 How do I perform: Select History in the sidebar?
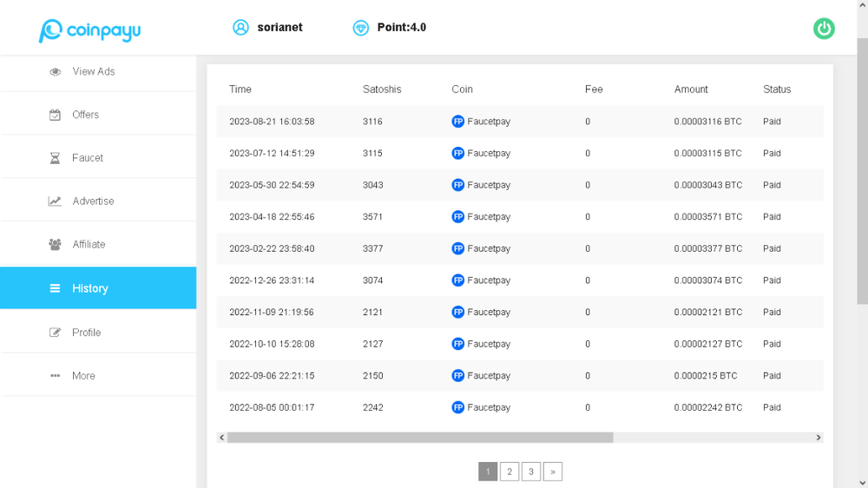tap(89, 288)
